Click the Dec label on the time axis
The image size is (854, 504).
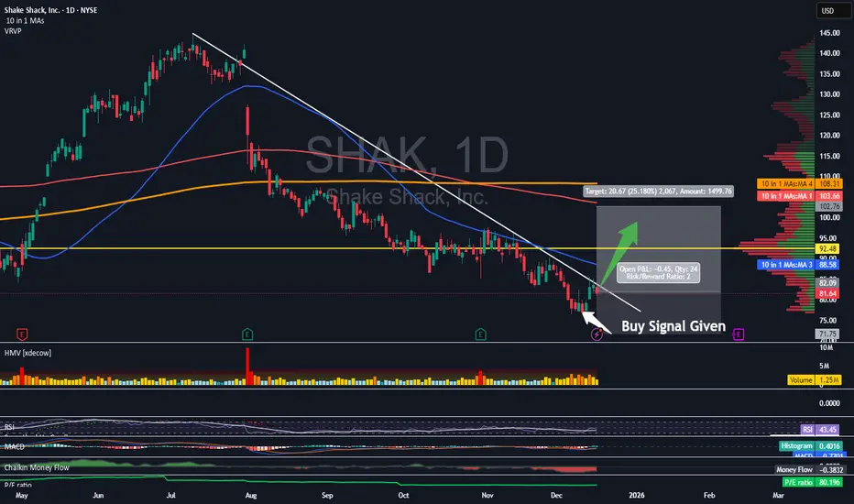click(x=556, y=495)
